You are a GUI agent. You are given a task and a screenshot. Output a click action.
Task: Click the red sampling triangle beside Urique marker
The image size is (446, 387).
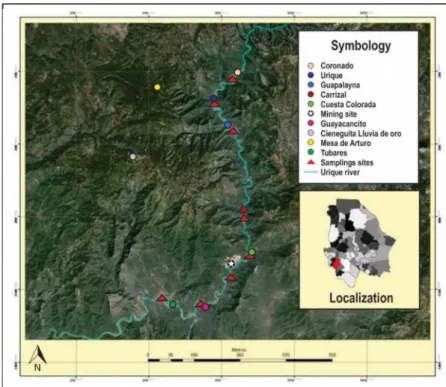(215, 104)
